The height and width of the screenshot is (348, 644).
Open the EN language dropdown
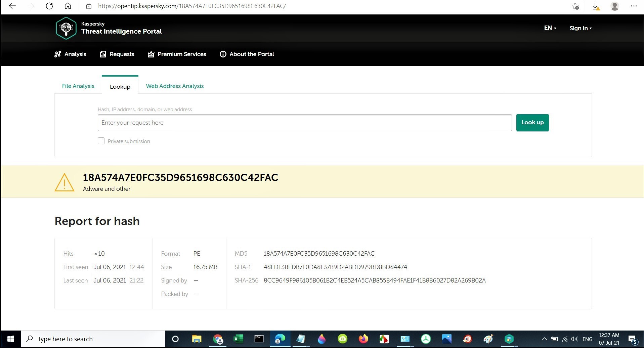550,28
